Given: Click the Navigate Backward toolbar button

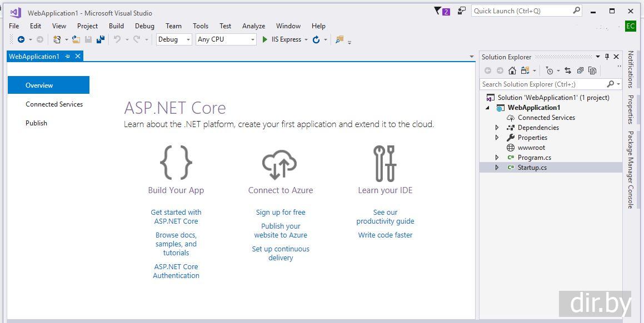Looking at the screenshot, I should (21, 39).
